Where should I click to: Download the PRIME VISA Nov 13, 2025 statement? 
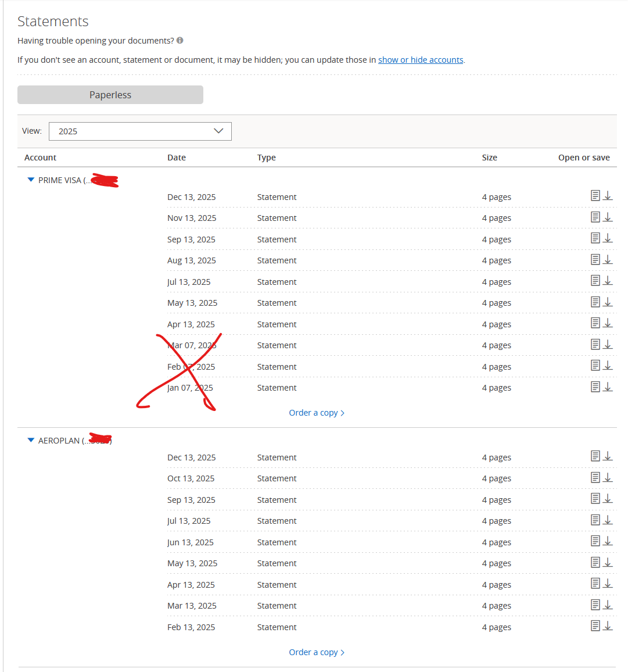tap(608, 217)
